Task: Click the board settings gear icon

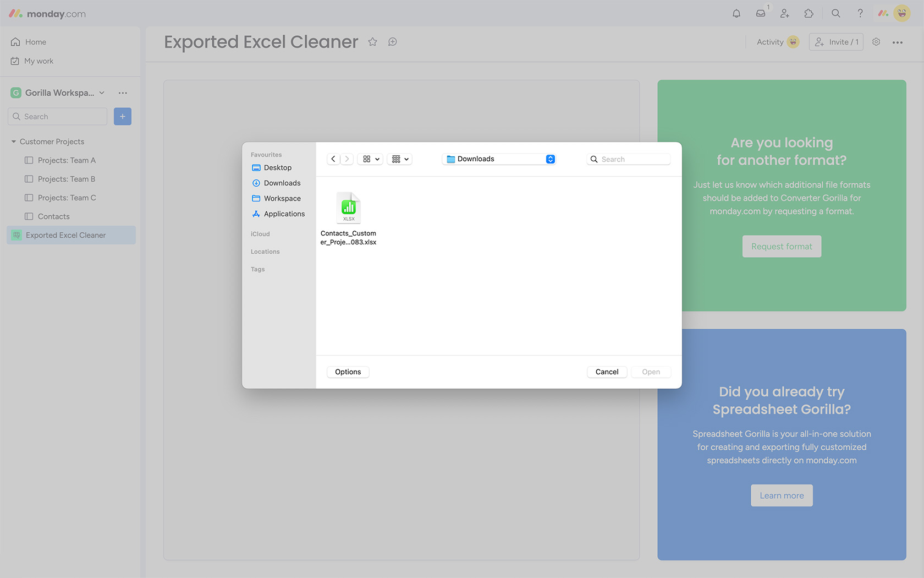Action: tap(876, 42)
